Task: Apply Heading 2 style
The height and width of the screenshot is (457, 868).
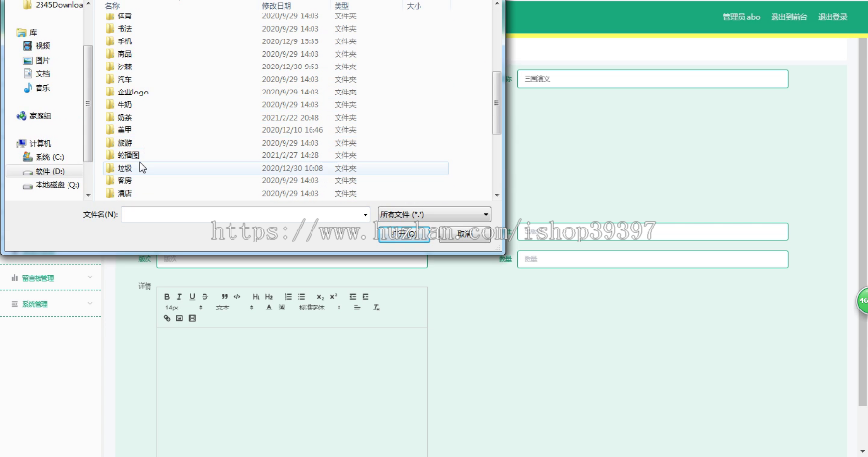Action: 269,297
